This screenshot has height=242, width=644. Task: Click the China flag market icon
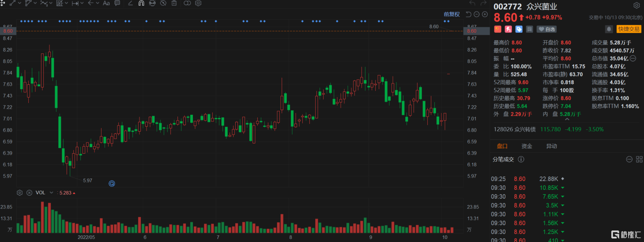(497, 29)
